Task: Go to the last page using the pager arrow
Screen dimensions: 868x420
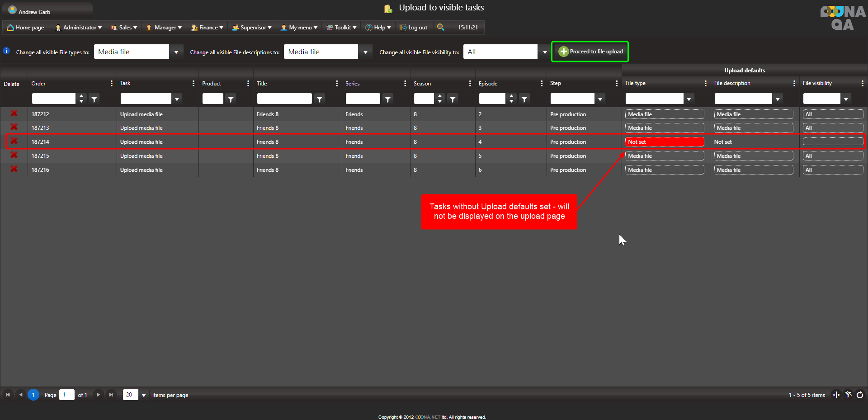Action: [x=111, y=395]
